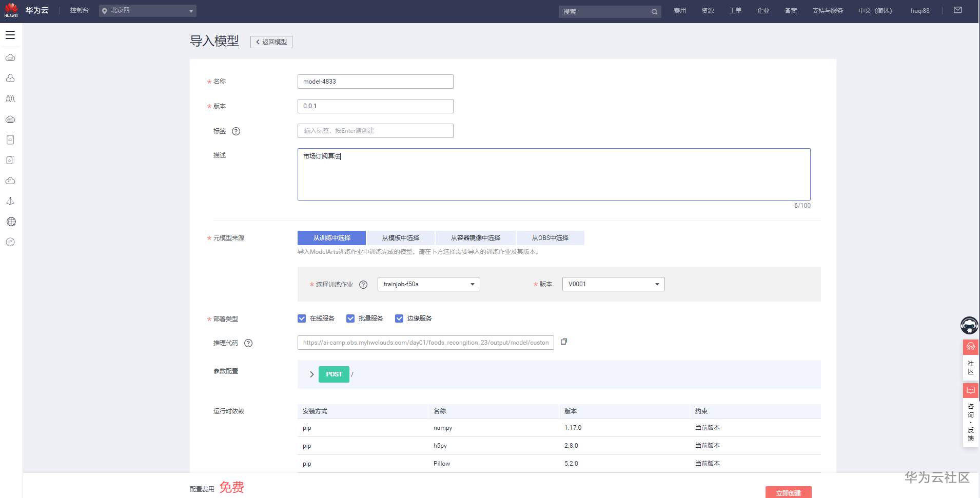980x498 pixels.
Task: Click the Pillow dependency name cell
Action: tap(442, 464)
